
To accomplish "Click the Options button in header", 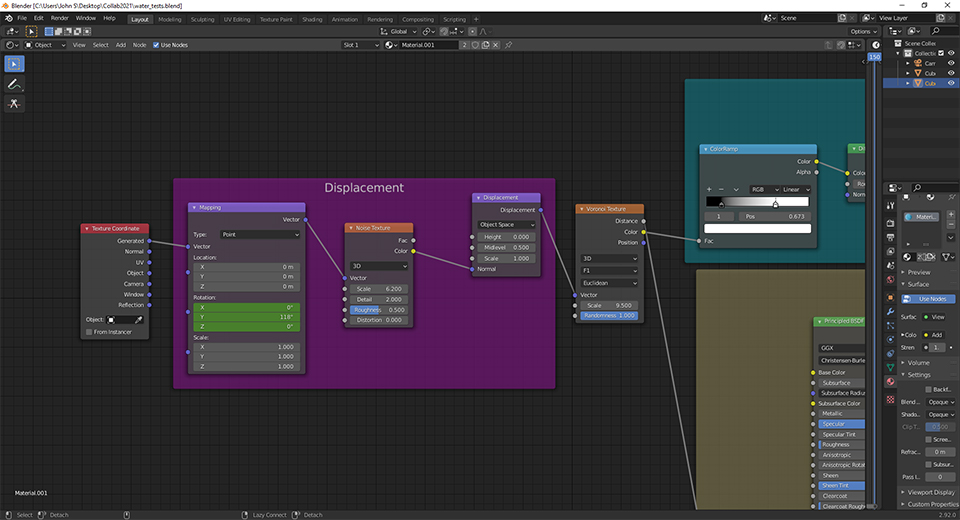I will 863,31.
